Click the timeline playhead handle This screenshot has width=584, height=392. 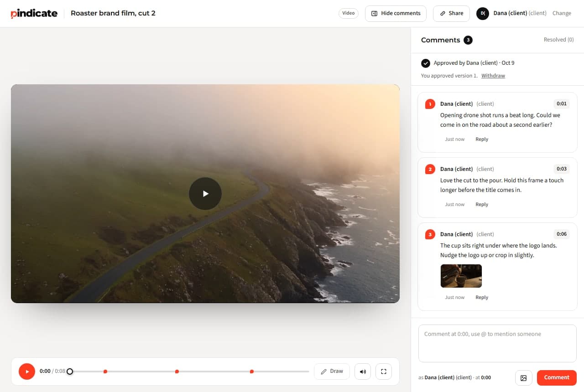click(70, 371)
